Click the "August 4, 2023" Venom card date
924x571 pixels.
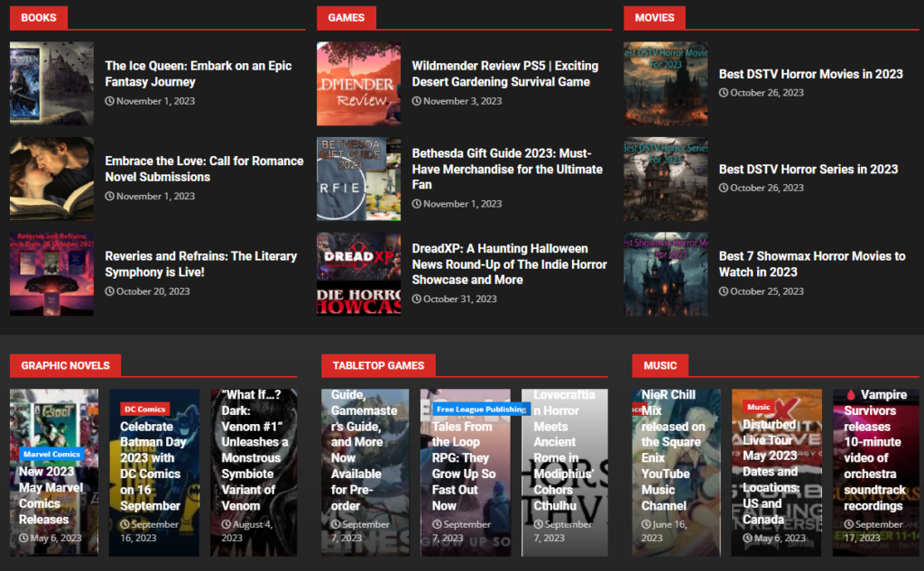pyautogui.click(x=247, y=531)
